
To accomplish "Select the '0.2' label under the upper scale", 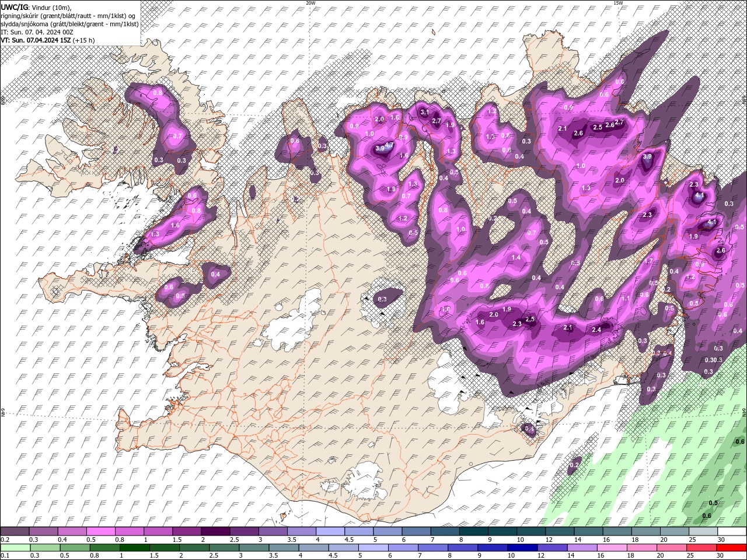I will click(x=5, y=540).
